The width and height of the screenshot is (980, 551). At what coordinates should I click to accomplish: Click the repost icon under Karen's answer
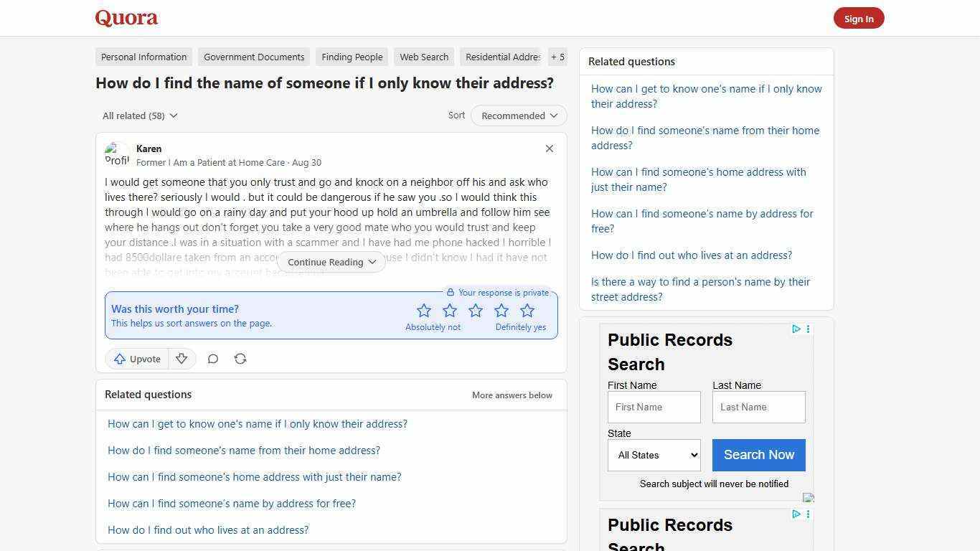(240, 359)
